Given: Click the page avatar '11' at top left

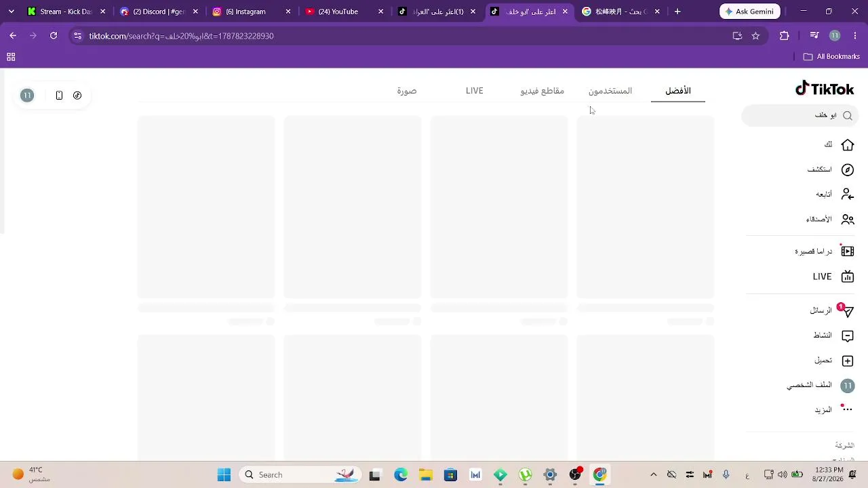Looking at the screenshot, I should click(x=27, y=96).
